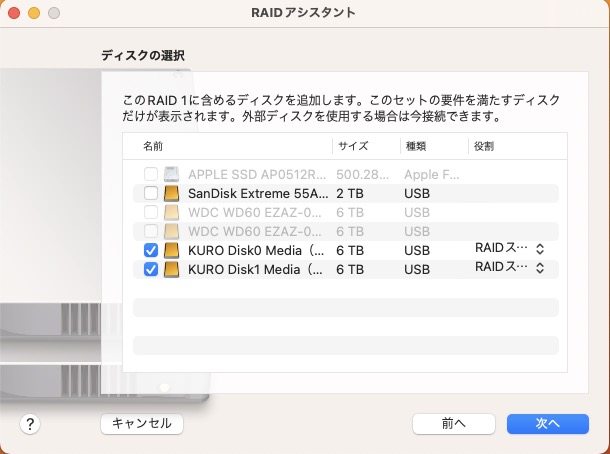Click the APPLE SSD internal disk icon
The image size is (610, 454).
[x=172, y=173]
